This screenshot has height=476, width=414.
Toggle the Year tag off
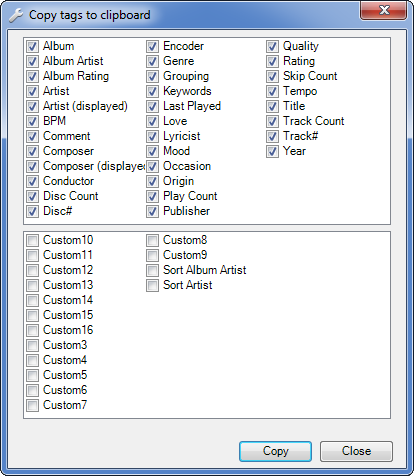(272, 151)
